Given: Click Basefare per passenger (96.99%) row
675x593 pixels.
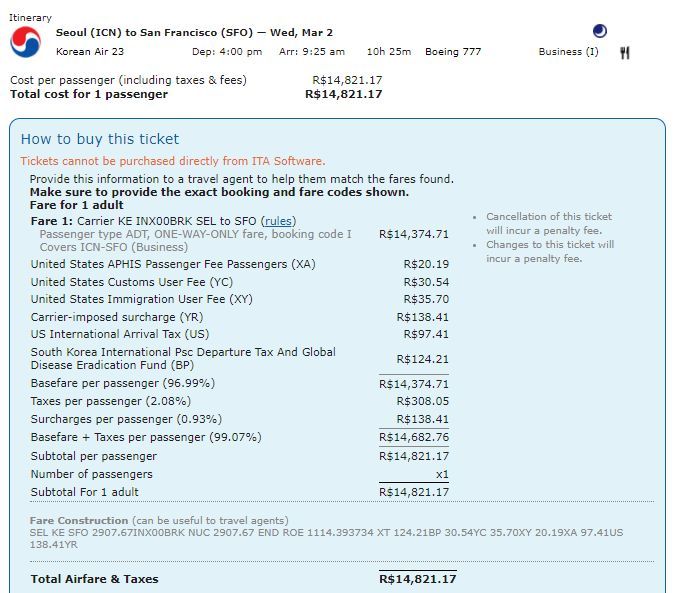Looking at the screenshot, I should pos(239,383).
